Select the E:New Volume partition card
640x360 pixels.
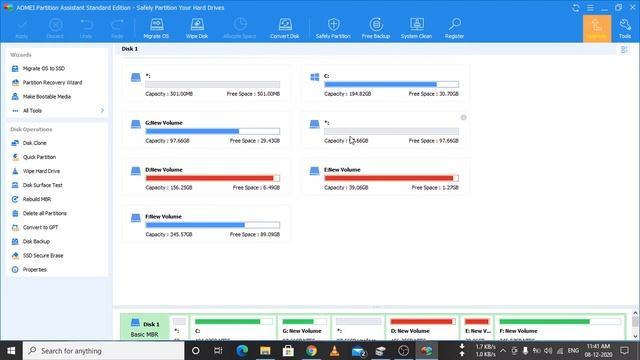pos(385,177)
